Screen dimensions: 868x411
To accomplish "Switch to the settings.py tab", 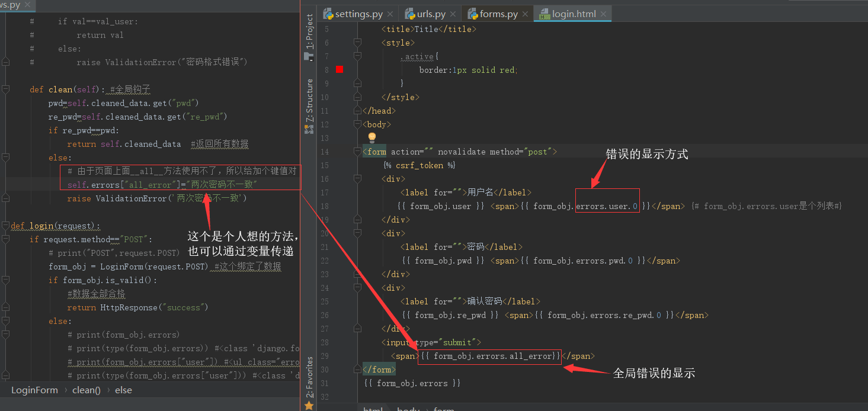I will click(358, 14).
